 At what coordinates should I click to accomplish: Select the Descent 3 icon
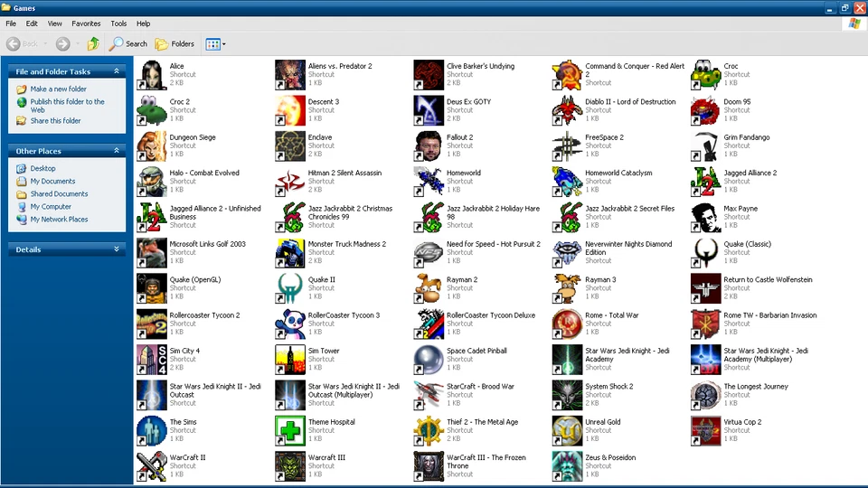[x=290, y=110]
